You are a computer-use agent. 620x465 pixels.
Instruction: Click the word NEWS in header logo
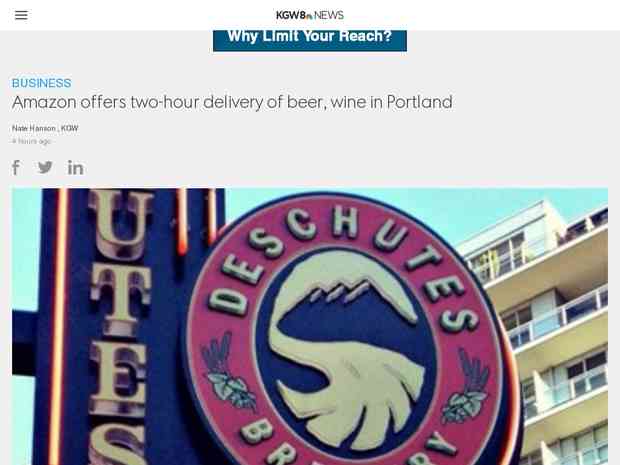[329, 15]
